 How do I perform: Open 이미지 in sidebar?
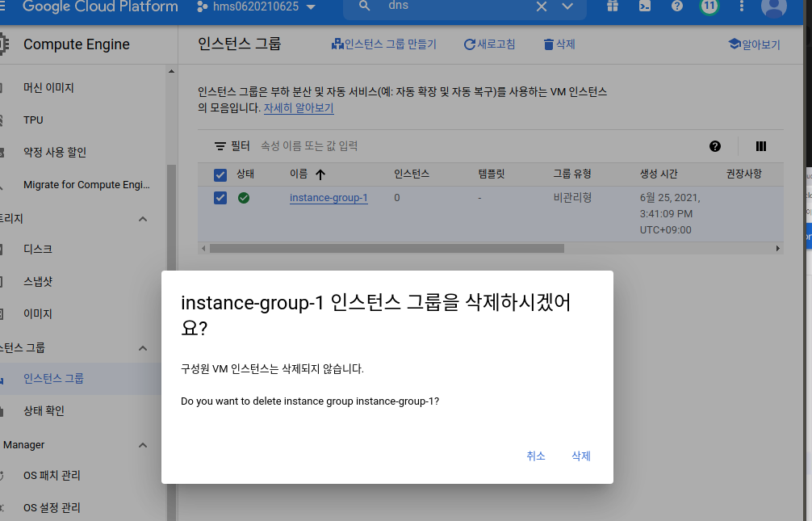(38, 313)
